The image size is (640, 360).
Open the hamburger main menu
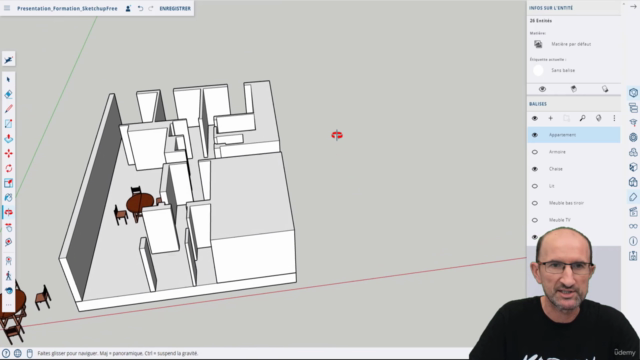pyautogui.click(x=7, y=8)
